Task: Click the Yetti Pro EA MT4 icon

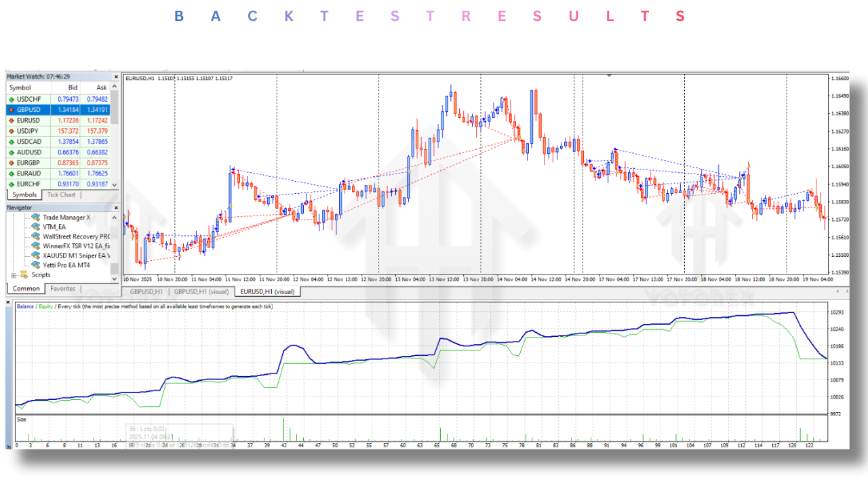Action: pyautogui.click(x=36, y=265)
